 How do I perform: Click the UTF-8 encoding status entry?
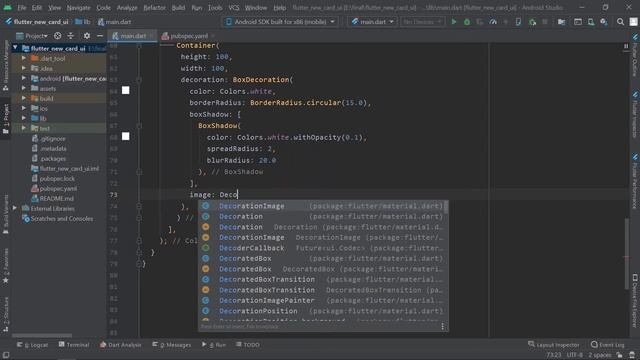click(575, 355)
